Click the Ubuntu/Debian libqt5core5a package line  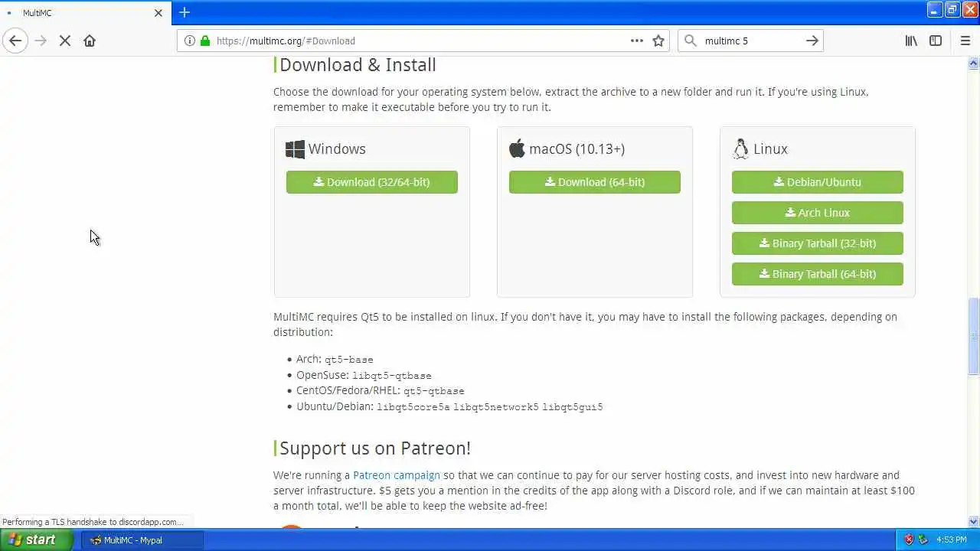[449, 406]
